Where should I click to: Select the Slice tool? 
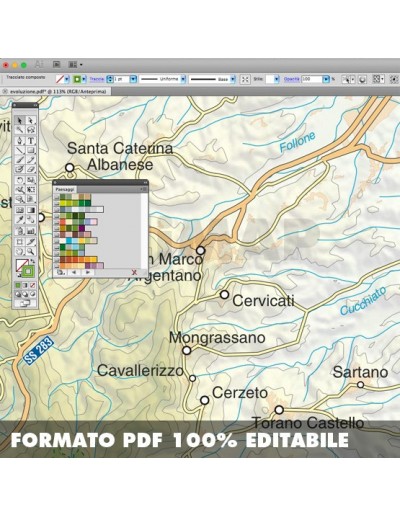tap(30, 241)
